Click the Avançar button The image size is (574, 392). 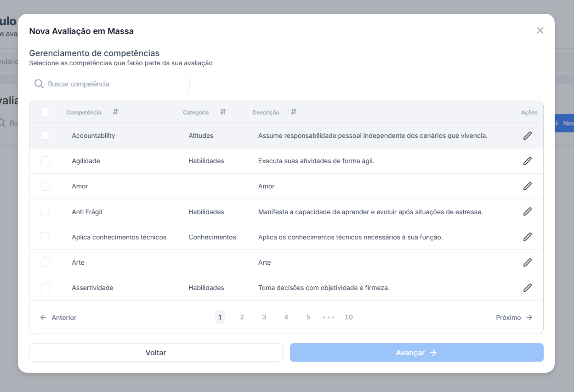coord(416,352)
